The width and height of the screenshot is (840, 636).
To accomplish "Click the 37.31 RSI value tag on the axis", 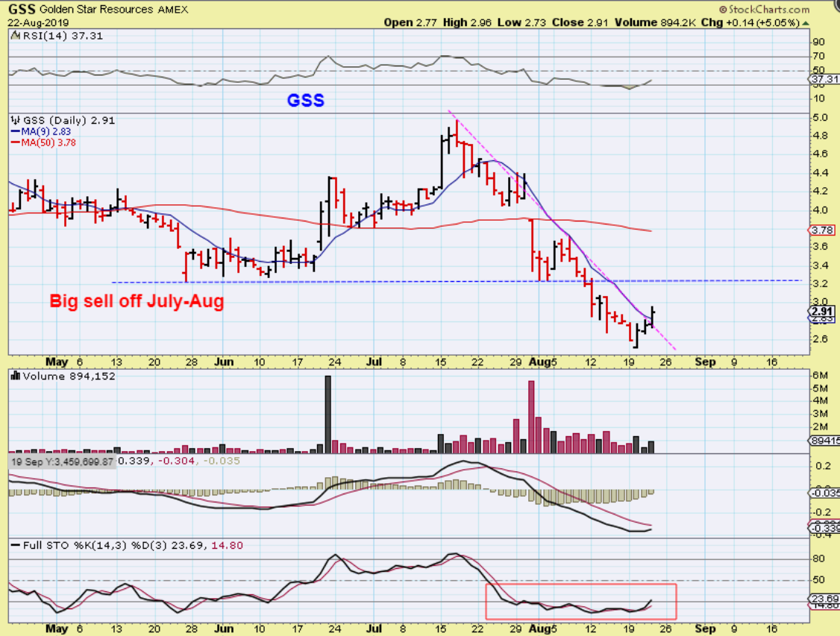I will tap(824, 79).
